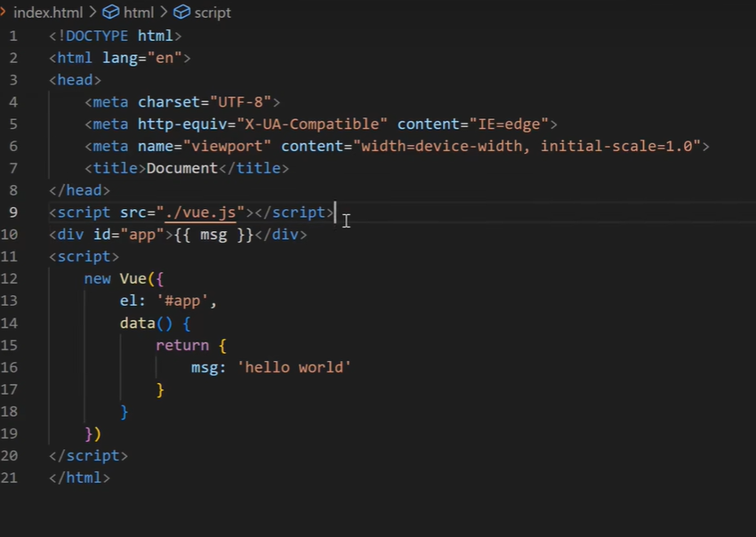Click the '#app' string on line 13
756x537 pixels.
pyautogui.click(x=182, y=301)
